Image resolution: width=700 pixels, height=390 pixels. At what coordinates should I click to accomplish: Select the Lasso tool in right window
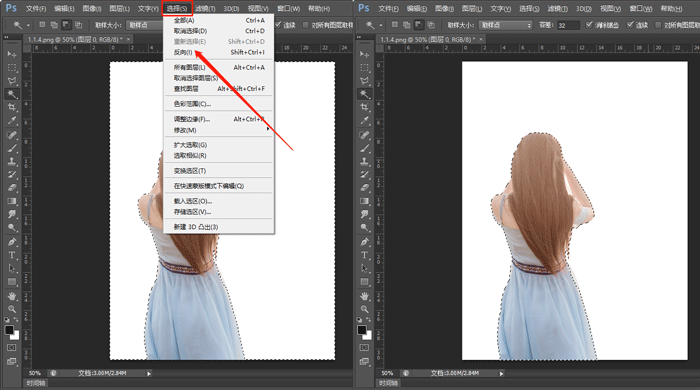(365, 81)
